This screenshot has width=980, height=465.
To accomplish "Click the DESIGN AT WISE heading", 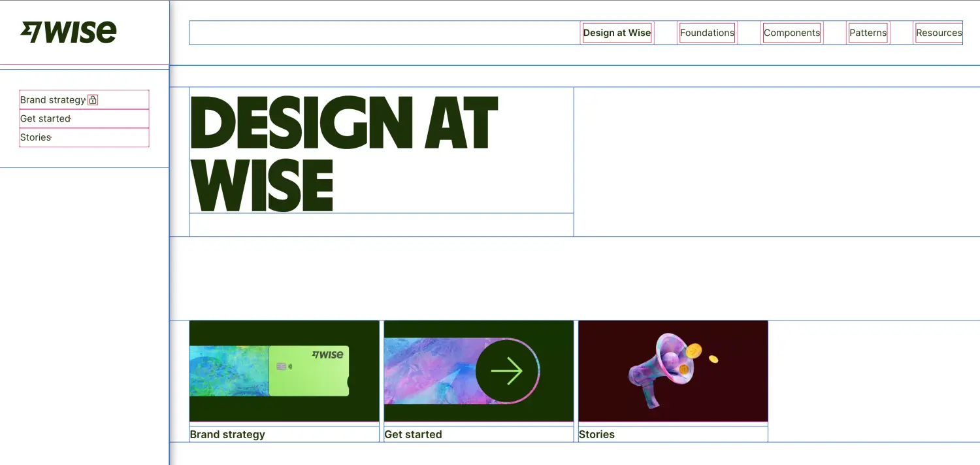I will [343, 154].
